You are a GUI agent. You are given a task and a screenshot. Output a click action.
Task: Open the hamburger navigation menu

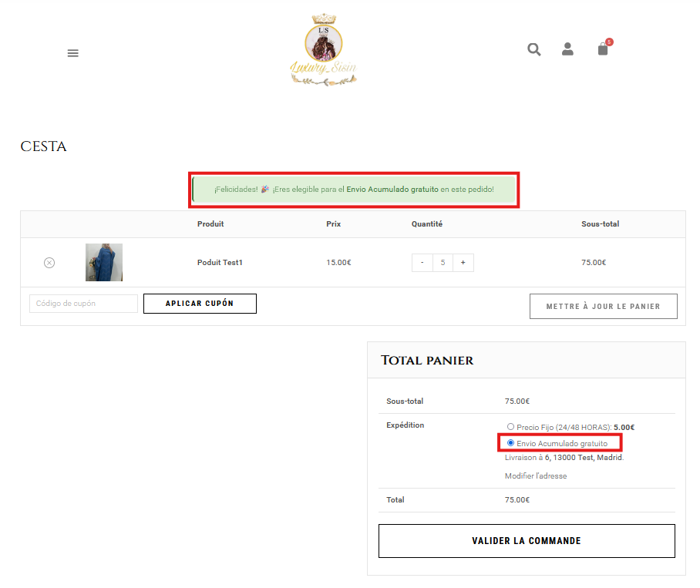coord(73,53)
